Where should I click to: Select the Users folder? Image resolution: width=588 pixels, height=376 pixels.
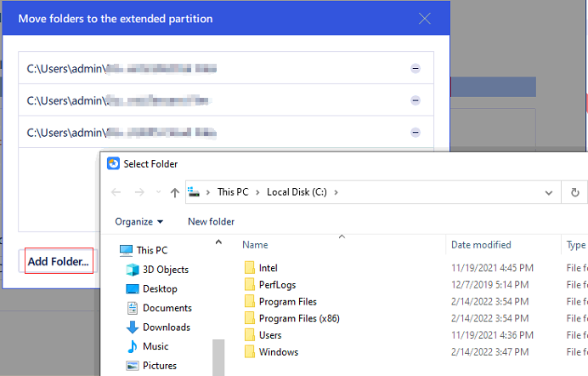point(272,335)
